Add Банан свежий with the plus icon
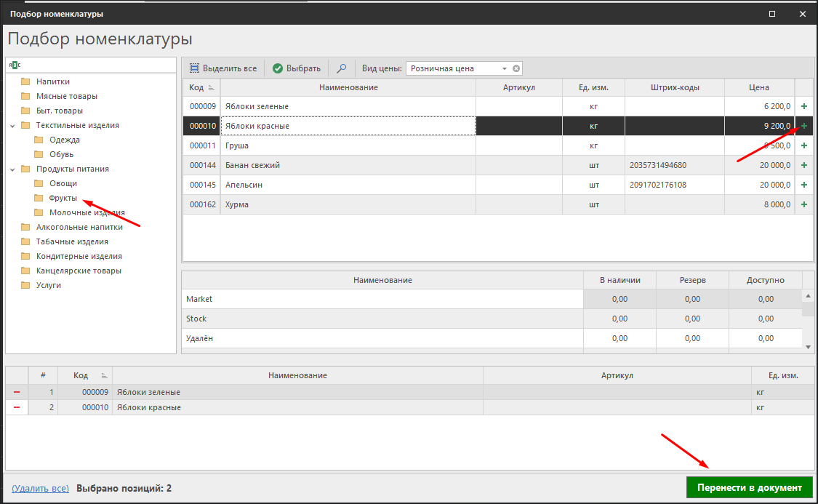This screenshot has width=818, height=504. [803, 165]
